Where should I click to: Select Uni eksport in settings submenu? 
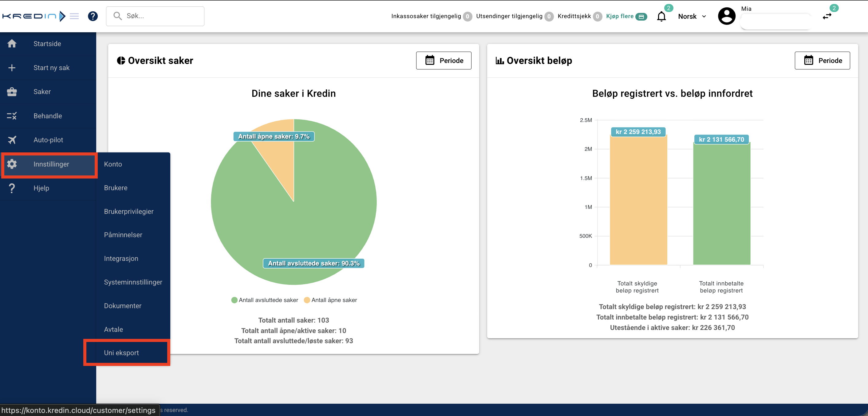[121, 352]
